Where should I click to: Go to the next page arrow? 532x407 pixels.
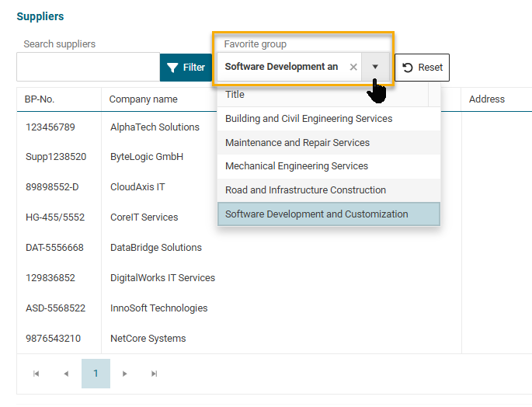(125, 374)
